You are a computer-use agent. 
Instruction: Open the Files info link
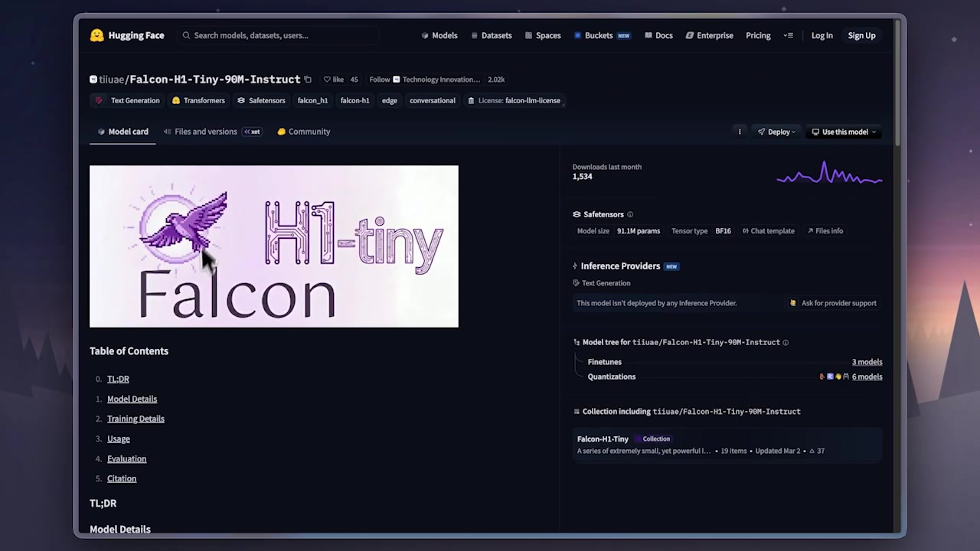[x=825, y=231]
